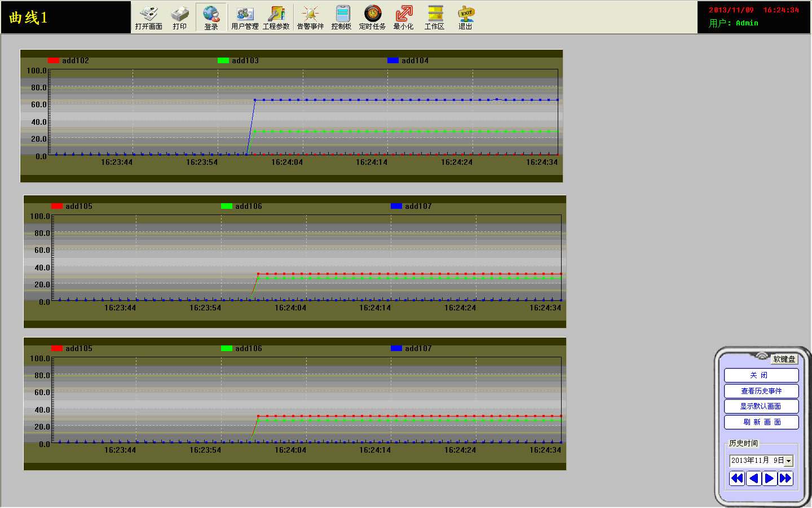This screenshot has width=812, height=508.
Task: Jump to earliest history with double-left arrow
Action: pos(737,479)
